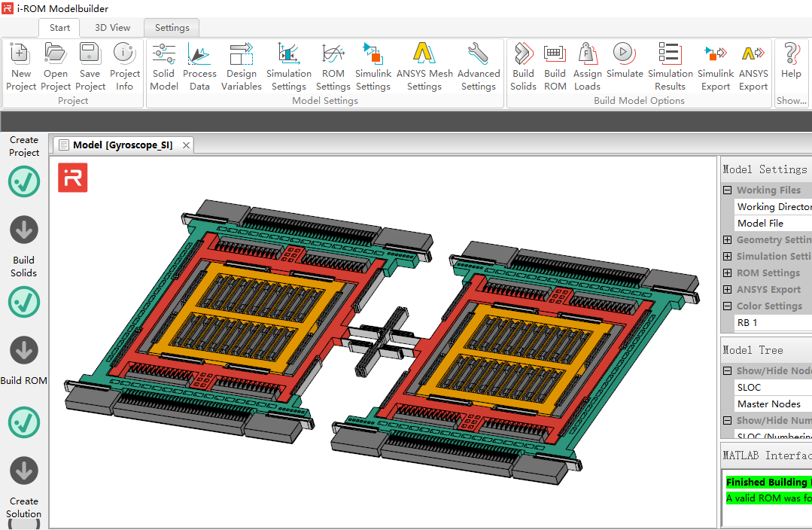Click the Finished Building message line

point(768,483)
